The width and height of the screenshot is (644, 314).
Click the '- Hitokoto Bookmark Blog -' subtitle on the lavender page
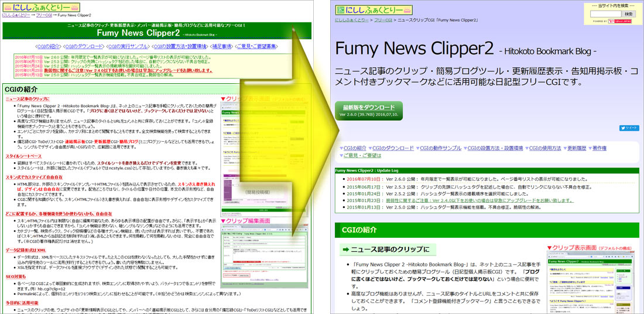tap(547, 52)
